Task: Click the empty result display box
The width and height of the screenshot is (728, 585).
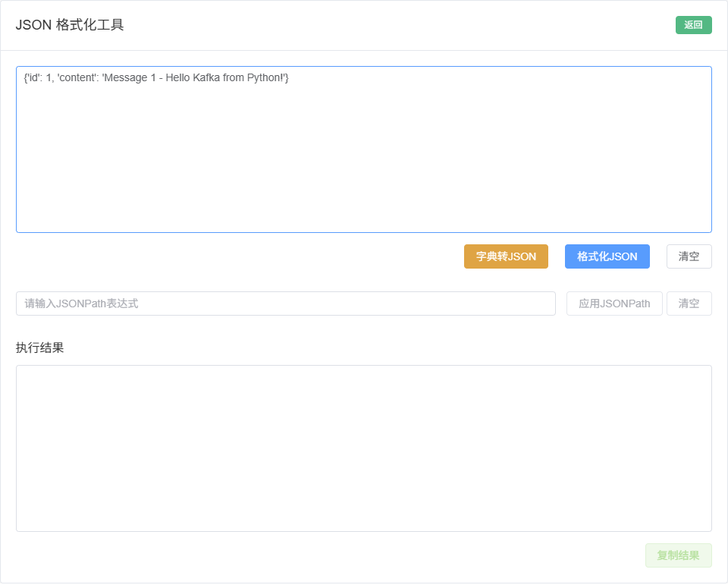Action: pos(364,448)
